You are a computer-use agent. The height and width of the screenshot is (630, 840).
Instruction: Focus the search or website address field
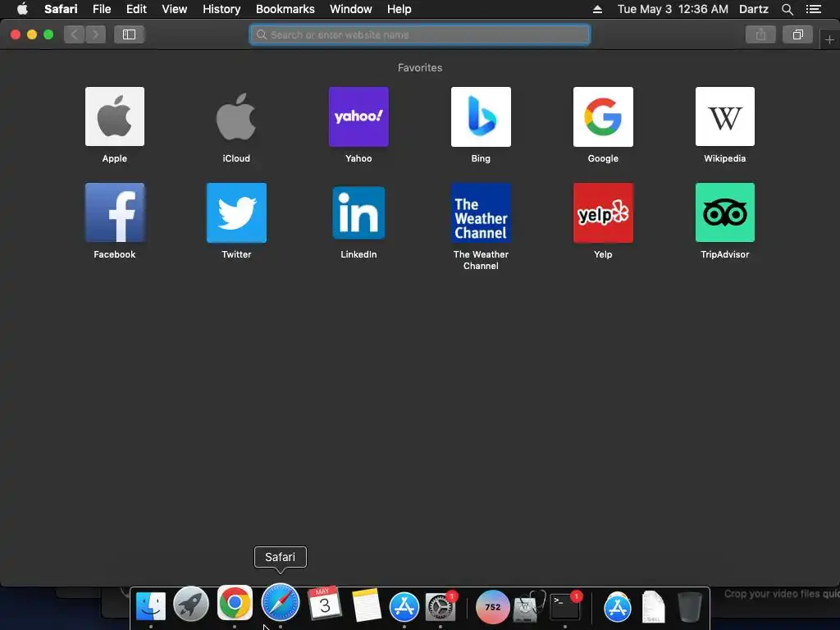(420, 34)
